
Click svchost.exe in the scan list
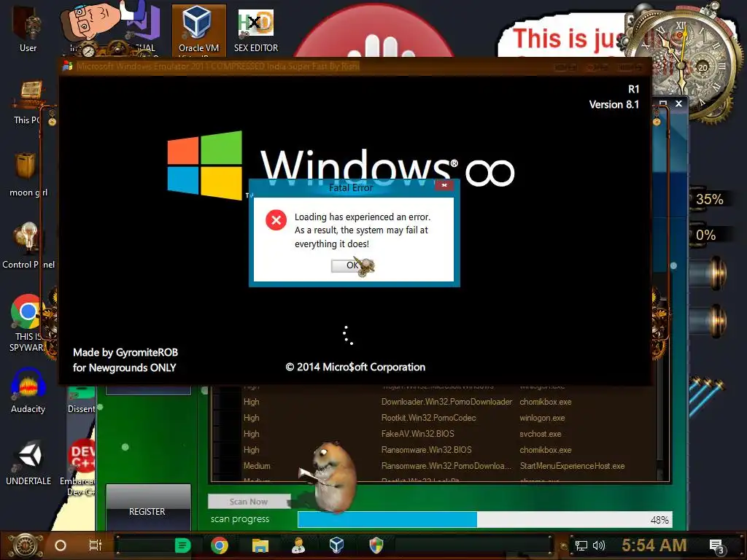click(x=541, y=434)
